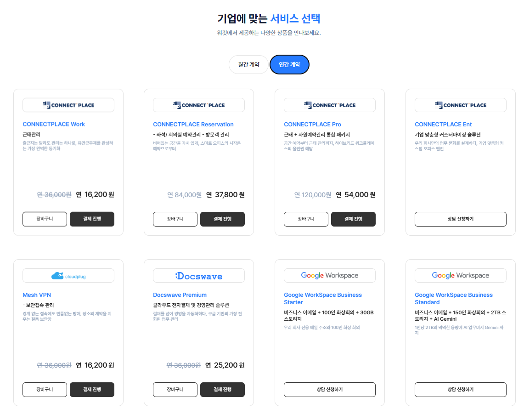Add Mesh VPN to 장바구니
The image size is (524, 420).
coord(45,390)
